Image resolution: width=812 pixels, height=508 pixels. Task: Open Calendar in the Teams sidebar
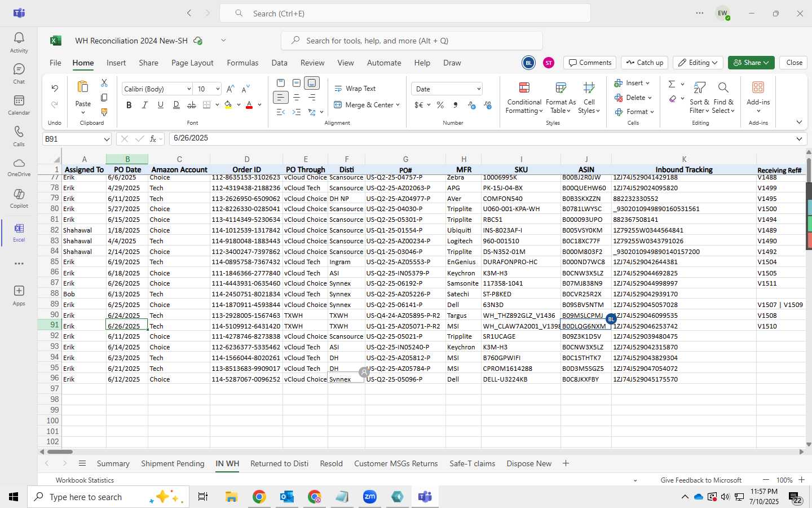(x=19, y=104)
